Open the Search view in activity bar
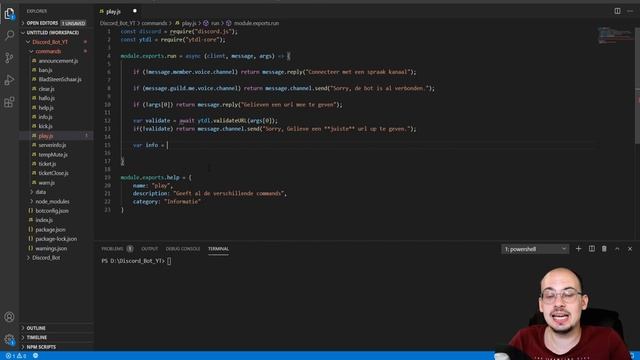 (x=9, y=36)
